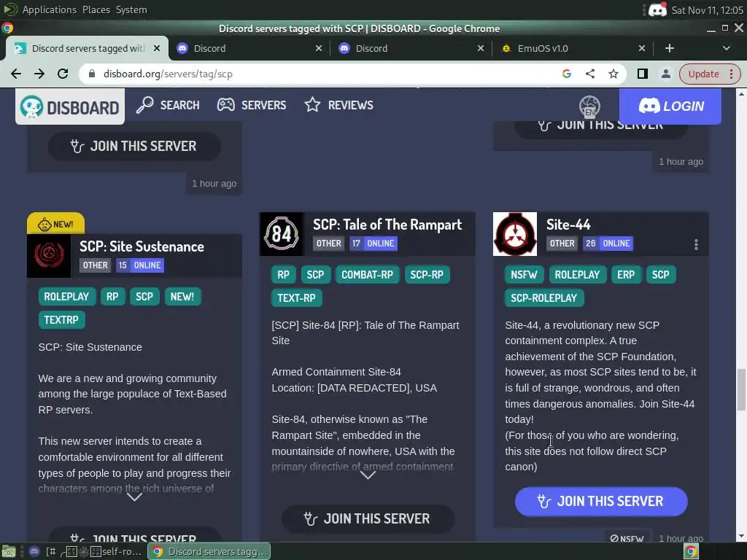Select the TEXTRP tag
Screen dimensions: 747x560
point(61,320)
